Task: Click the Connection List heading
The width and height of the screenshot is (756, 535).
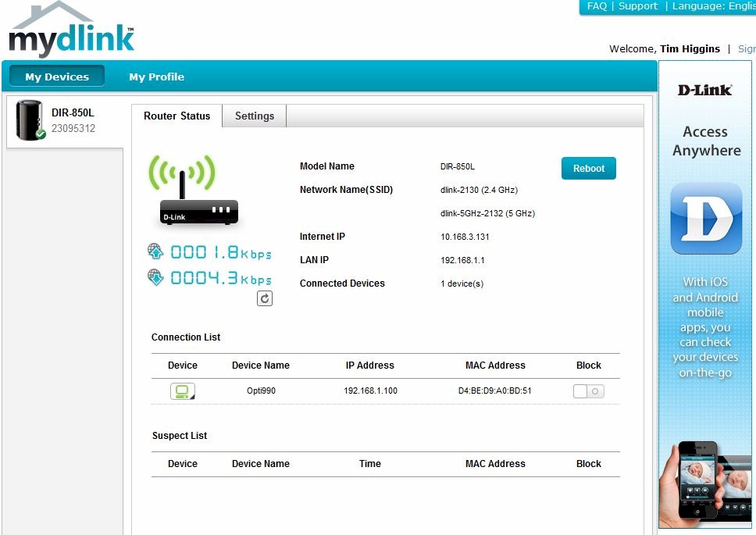Action: [x=186, y=337]
